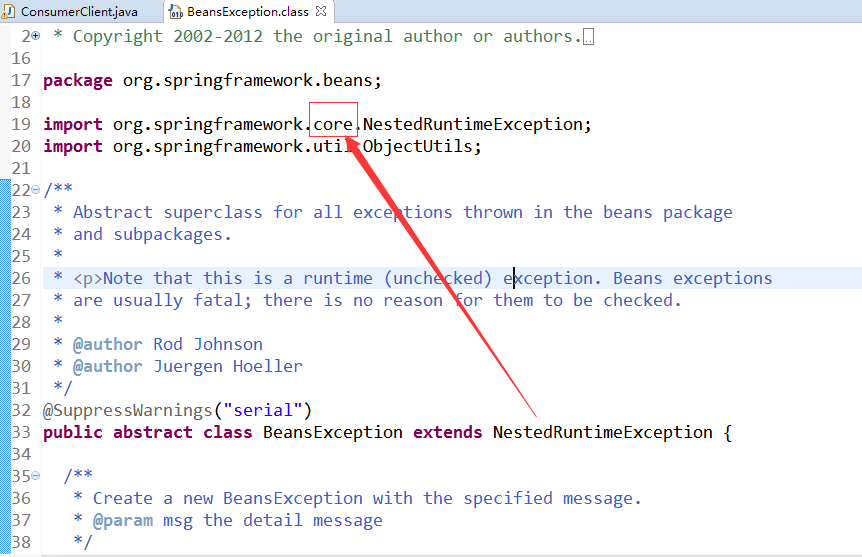Click 'NestedRuntimeException' after extends on line 33

point(603,433)
